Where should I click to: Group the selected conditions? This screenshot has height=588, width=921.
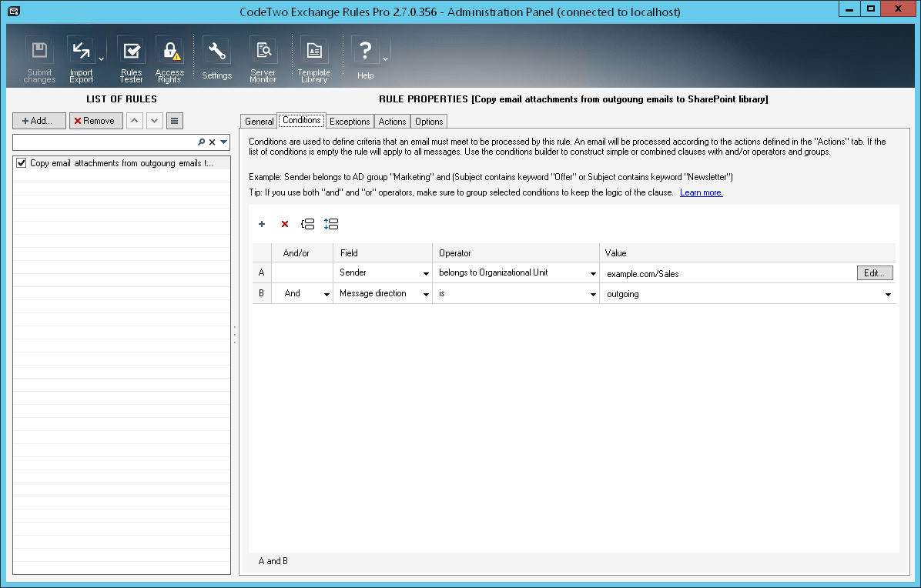tap(308, 224)
